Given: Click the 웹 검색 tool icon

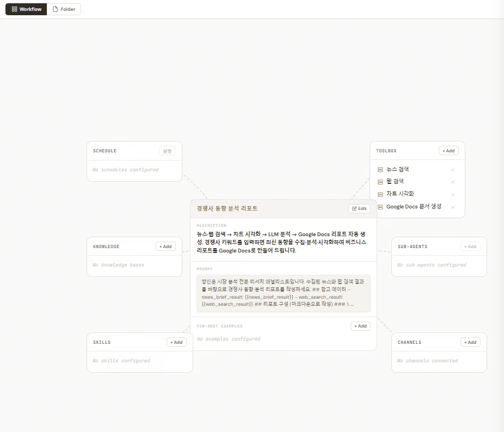Looking at the screenshot, I should click(380, 182).
